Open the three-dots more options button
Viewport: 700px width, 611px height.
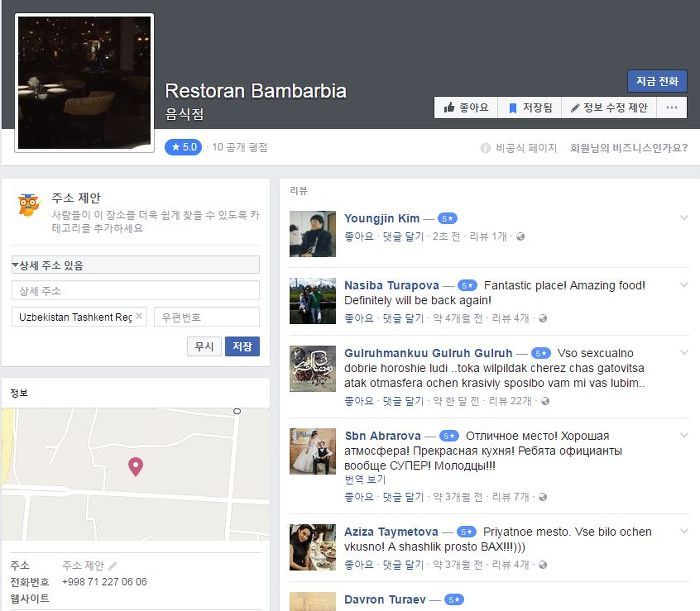pos(672,108)
